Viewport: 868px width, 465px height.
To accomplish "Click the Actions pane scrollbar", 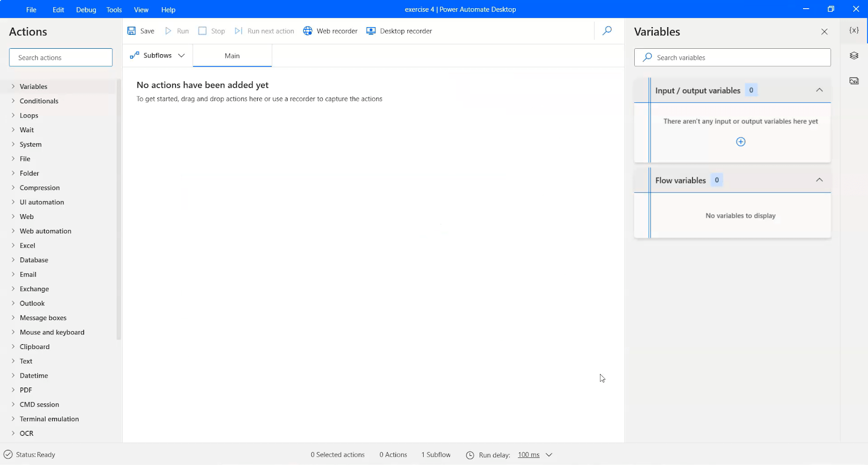I will coord(119,209).
